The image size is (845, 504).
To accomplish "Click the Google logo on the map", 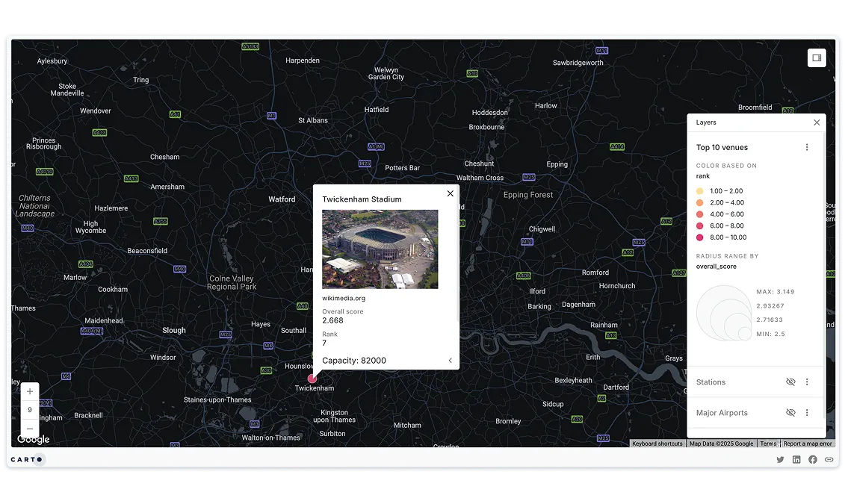I will tap(33, 440).
